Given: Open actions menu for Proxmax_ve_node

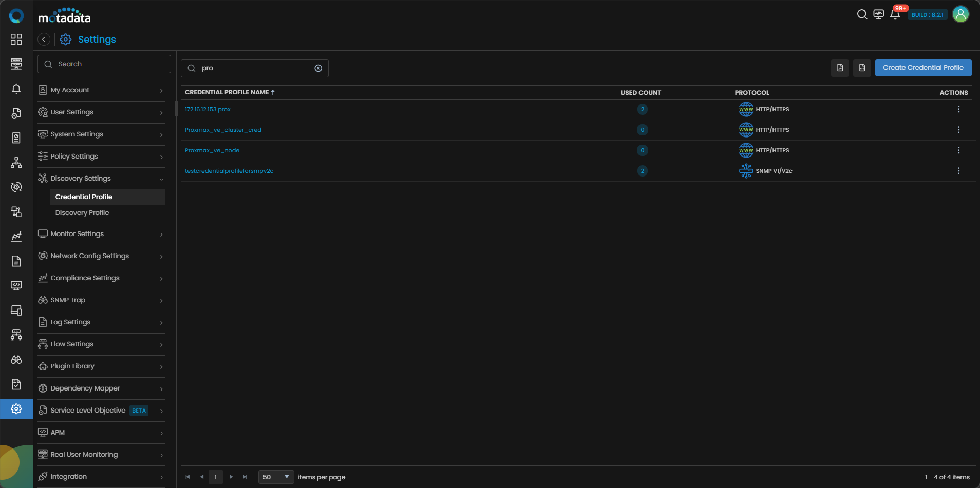Looking at the screenshot, I should (958, 150).
